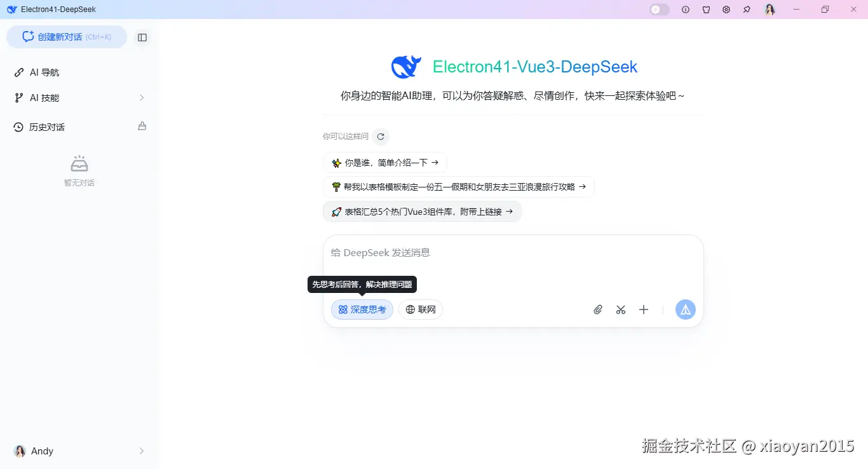Open the settings gear in the title bar
Viewport: 868px width, 469px height.
point(726,9)
